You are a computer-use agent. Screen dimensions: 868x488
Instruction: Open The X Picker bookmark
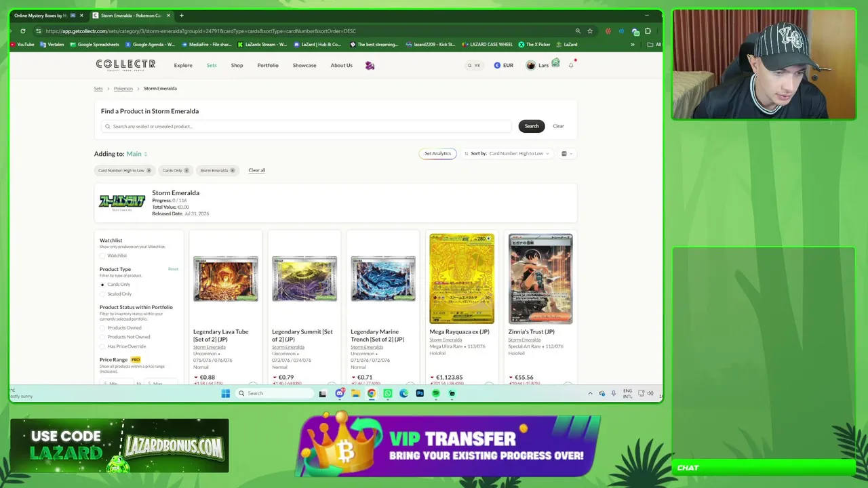[x=534, y=45]
